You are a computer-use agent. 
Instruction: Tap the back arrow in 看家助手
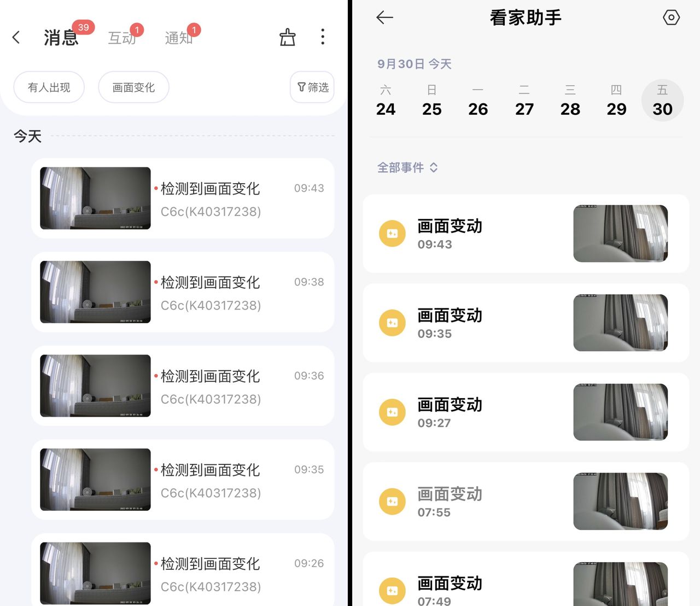pos(385,18)
